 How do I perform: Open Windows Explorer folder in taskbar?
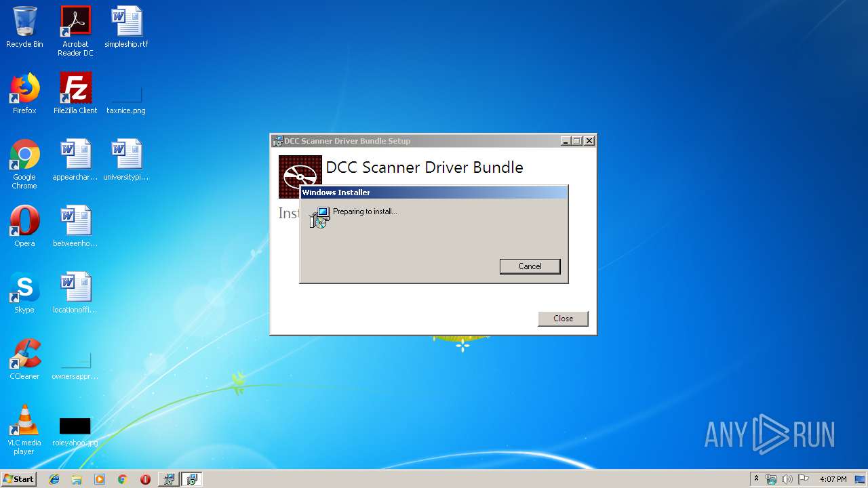tap(77, 479)
